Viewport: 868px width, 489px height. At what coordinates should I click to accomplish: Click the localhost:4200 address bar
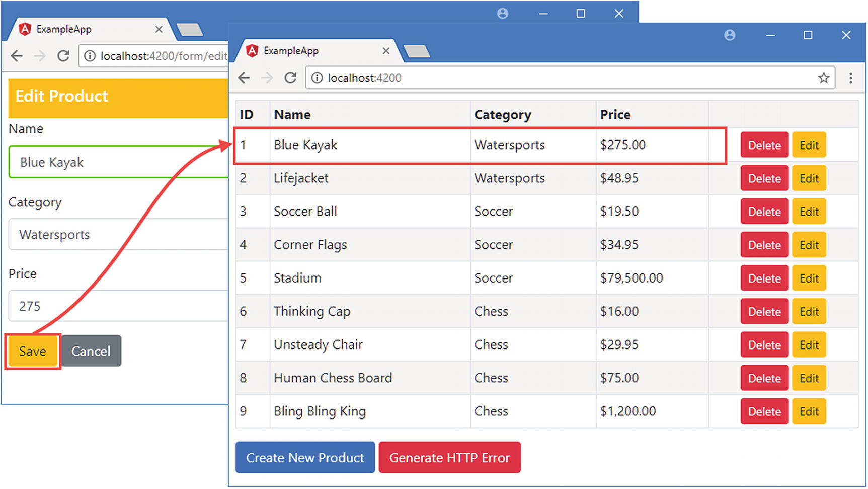point(570,78)
